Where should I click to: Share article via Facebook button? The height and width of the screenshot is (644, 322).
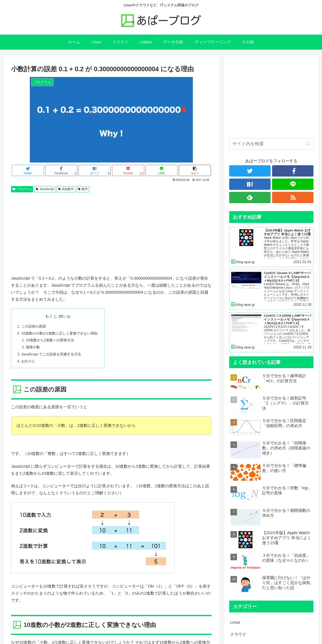point(61,171)
